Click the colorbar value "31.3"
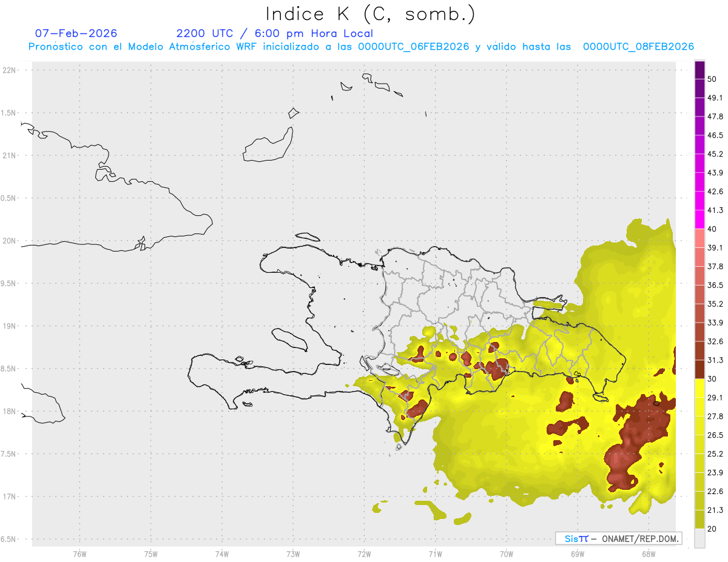Screen dimensions: 728x562 [x=715, y=360]
